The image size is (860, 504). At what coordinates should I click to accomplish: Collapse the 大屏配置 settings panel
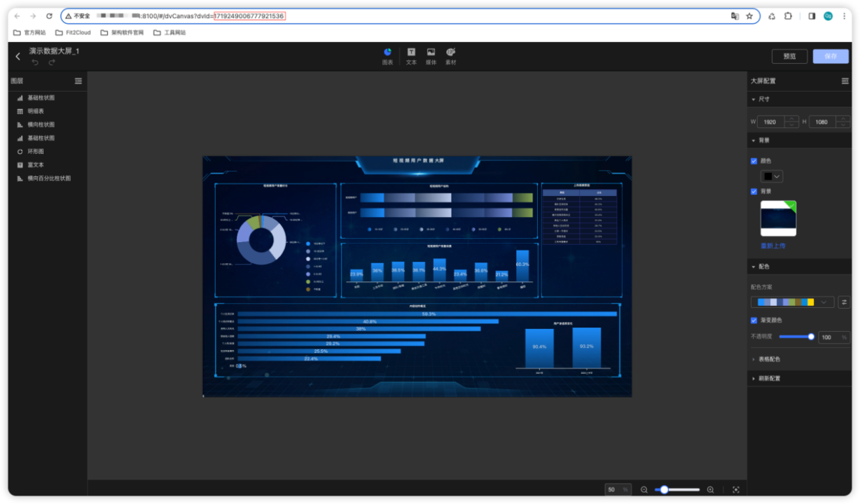point(845,81)
